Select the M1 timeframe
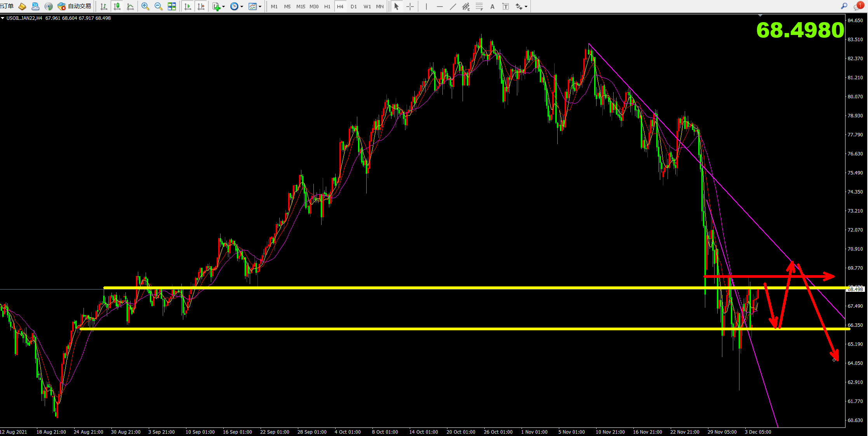The image size is (868, 436). [274, 7]
